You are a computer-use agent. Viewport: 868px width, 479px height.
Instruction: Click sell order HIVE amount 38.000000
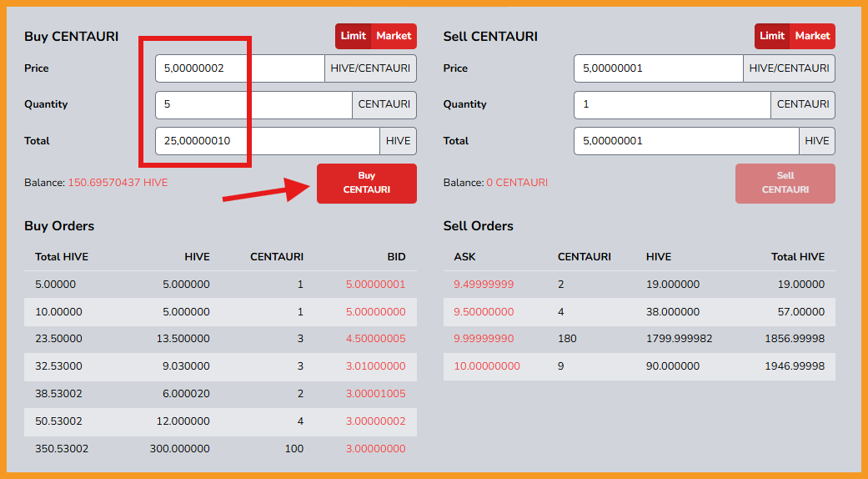673,312
